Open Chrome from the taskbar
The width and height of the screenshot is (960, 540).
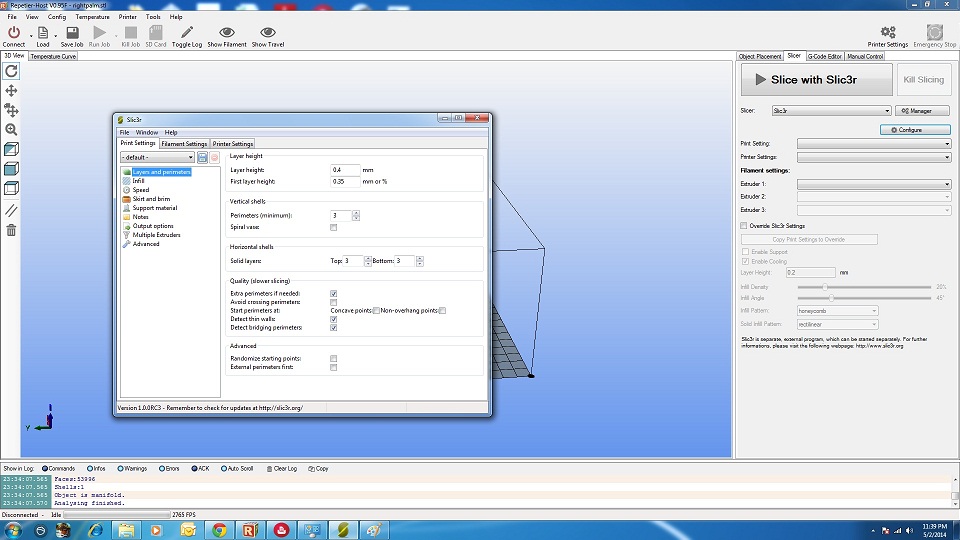[219, 530]
